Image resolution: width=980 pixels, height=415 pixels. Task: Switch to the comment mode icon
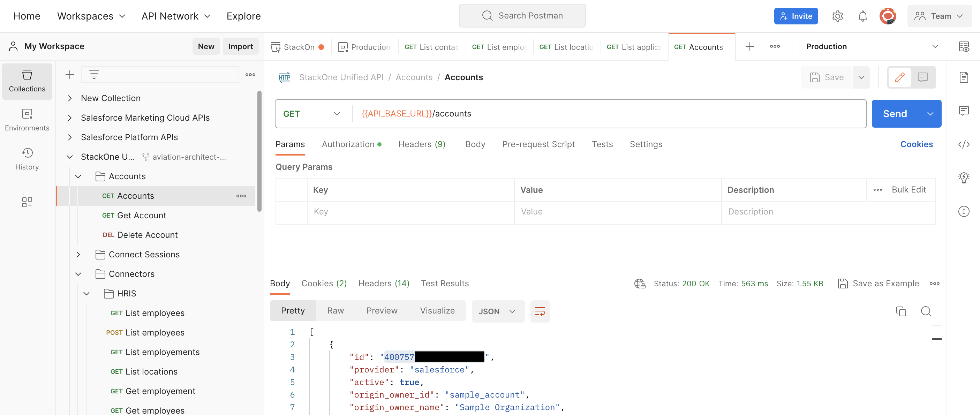point(922,77)
